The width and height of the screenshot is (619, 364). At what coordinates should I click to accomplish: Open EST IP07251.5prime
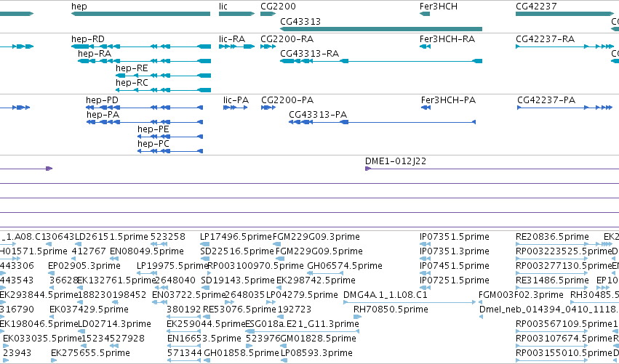455,280
